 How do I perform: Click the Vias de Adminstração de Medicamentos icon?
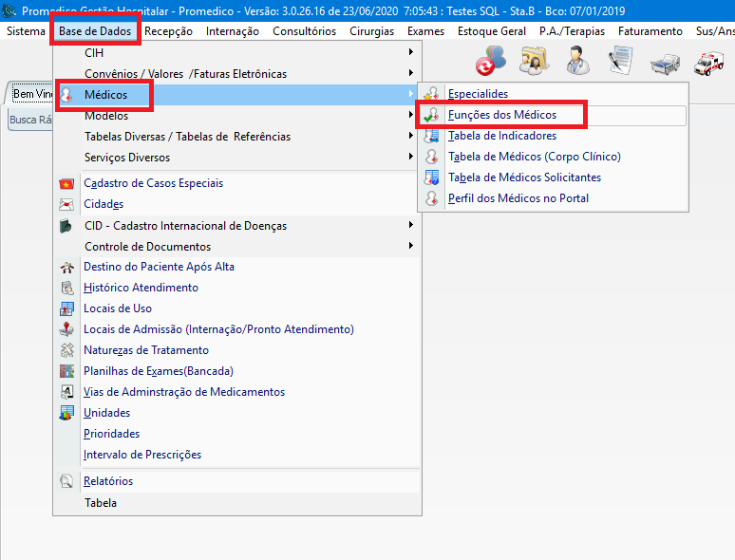[x=67, y=392]
